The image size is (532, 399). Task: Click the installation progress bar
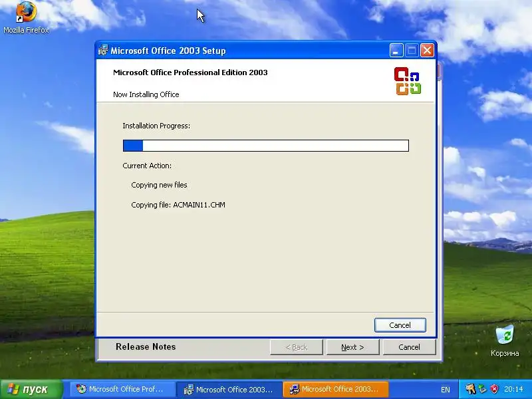(265, 146)
